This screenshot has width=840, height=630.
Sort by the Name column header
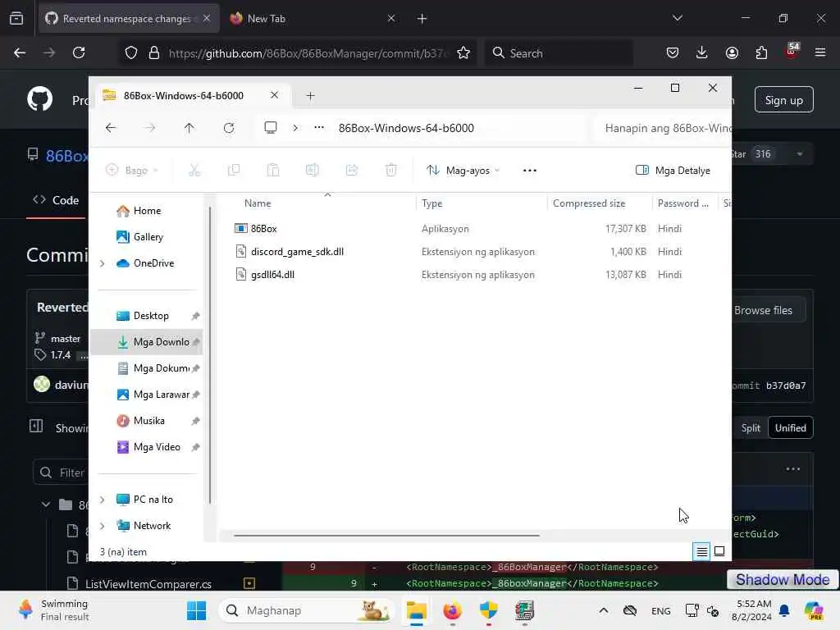[258, 203]
